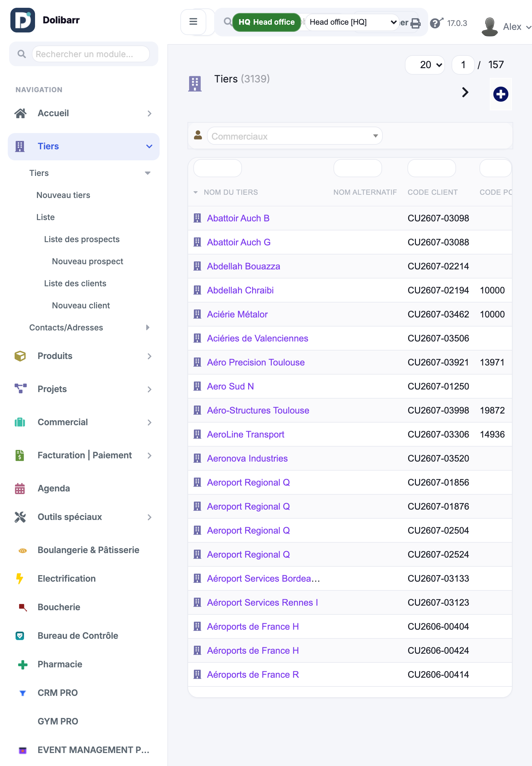The height and width of the screenshot is (766, 532).
Task: Go to the next page arrow
Action: (x=465, y=93)
